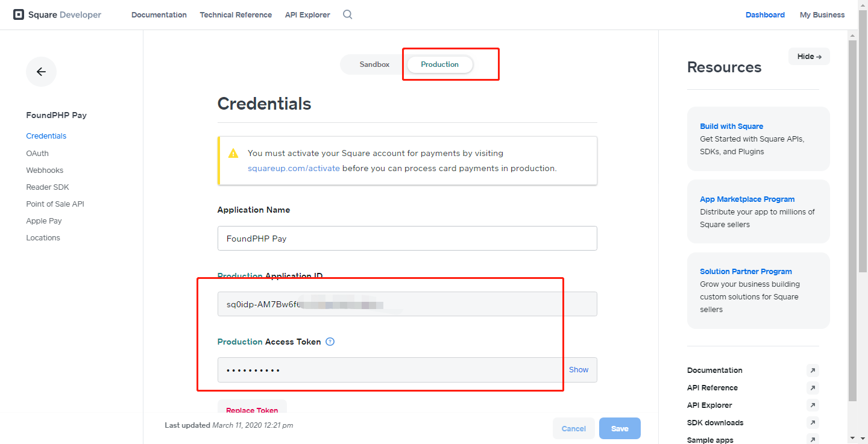Show the Production Access Token
This screenshot has height=444, width=868.
click(579, 370)
